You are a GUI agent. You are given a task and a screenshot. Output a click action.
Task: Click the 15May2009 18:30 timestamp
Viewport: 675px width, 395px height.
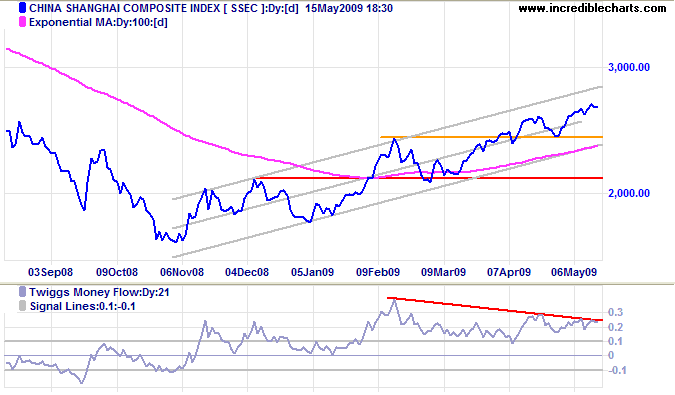click(349, 8)
